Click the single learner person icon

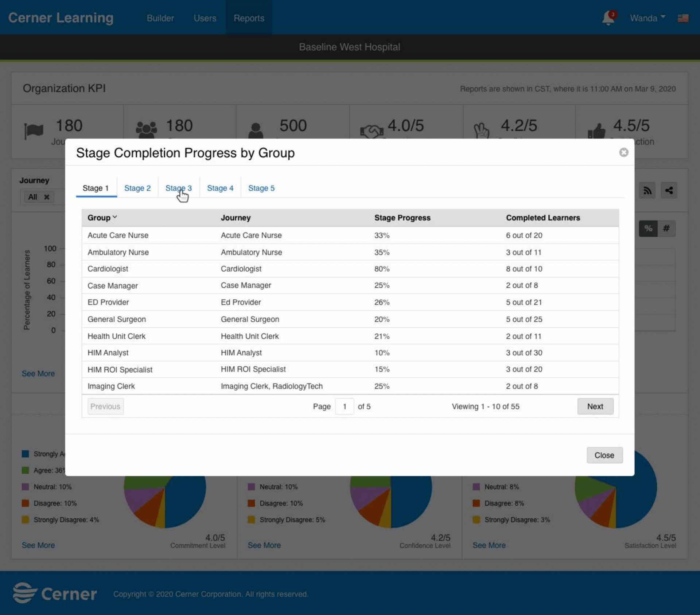(x=256, y=131)
